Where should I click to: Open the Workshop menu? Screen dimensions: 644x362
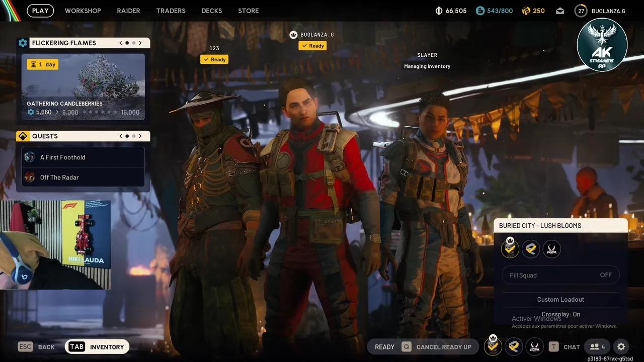tap(83, 11)
